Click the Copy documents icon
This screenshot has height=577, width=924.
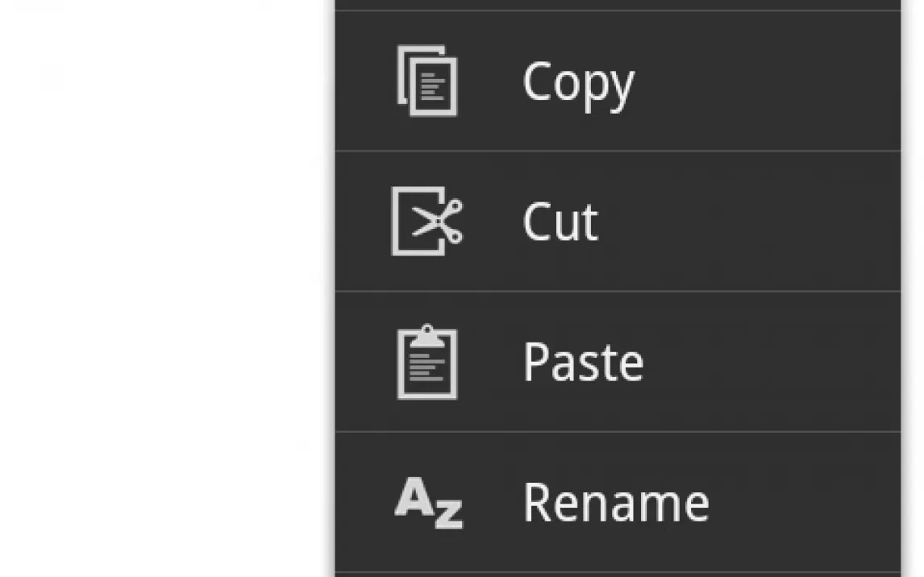(x=427, y=81)
